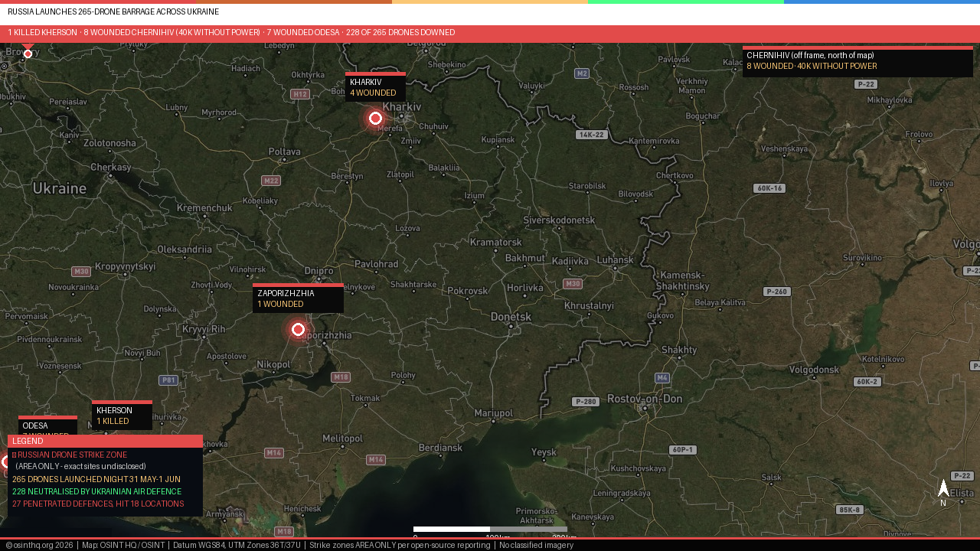Click the headline 'RUSSIA LAUNCHES 265-DRONE BARRAGE'
The height and width of the screenshot is (551, 980).
click(x=113, y=12)
